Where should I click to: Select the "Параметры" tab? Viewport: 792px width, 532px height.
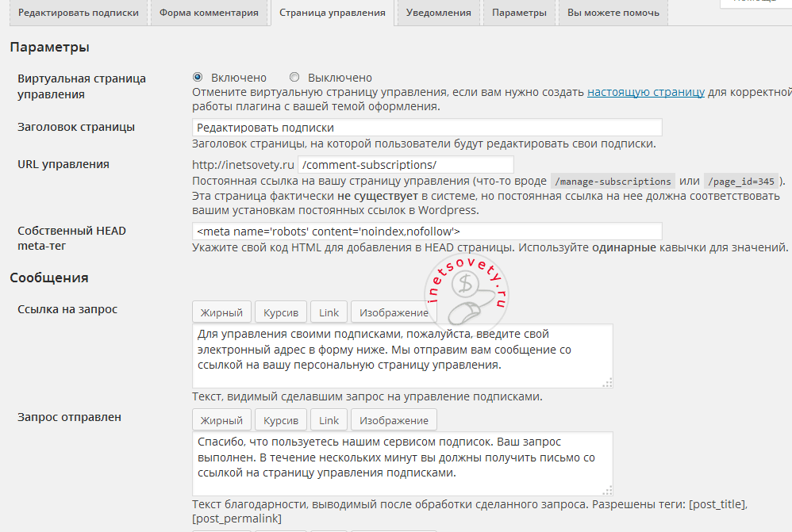518,13
